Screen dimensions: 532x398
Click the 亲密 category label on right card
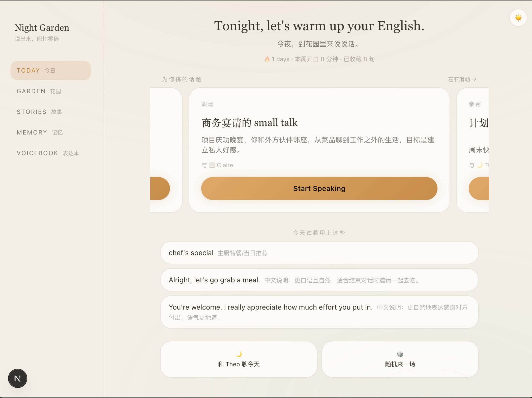pos(475,104)
